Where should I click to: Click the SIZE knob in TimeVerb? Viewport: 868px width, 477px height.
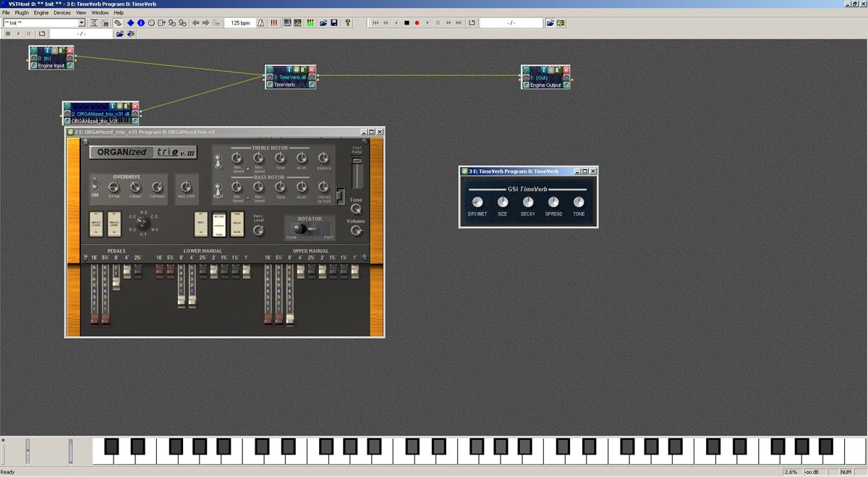pyautogui.click(x=503, y=201)
